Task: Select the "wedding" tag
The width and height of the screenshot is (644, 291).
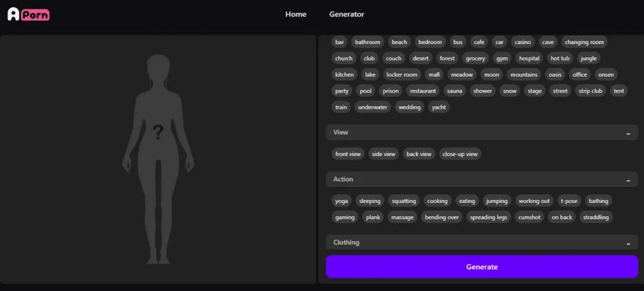Action: 409,107
